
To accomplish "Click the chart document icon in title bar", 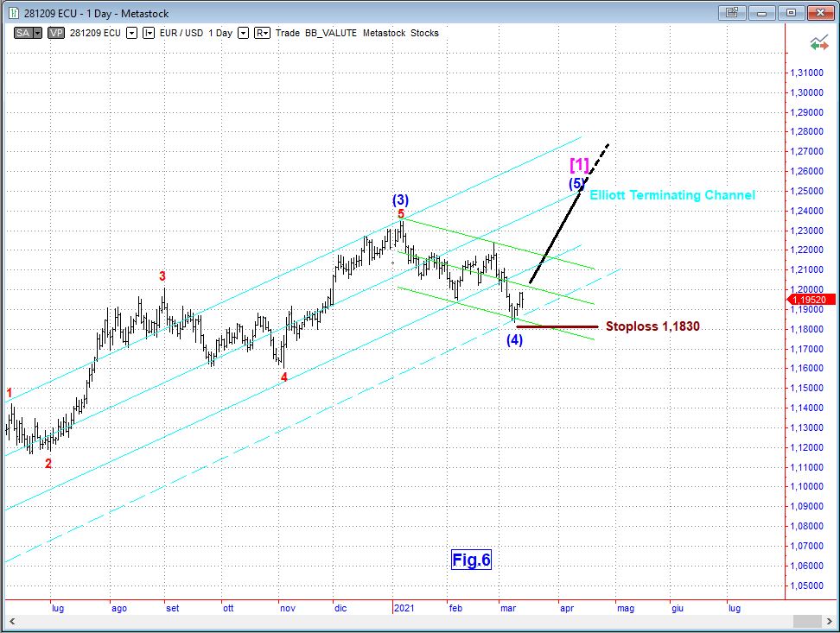I will 12,13.
